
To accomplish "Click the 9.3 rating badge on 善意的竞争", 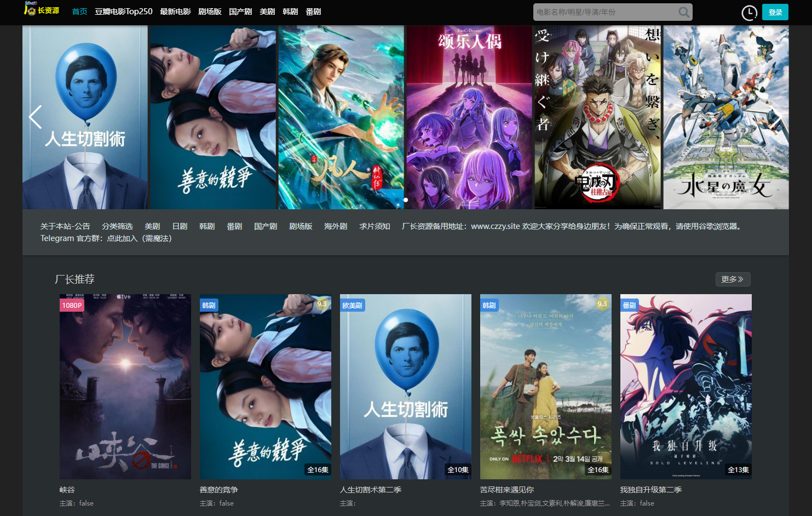I will (x=322, y=304).
